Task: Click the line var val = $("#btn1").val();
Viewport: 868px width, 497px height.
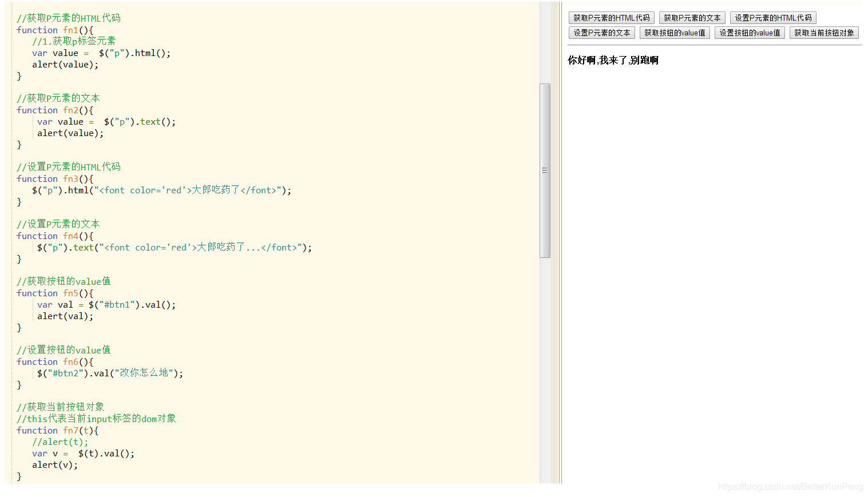Action: click(106, 304)
